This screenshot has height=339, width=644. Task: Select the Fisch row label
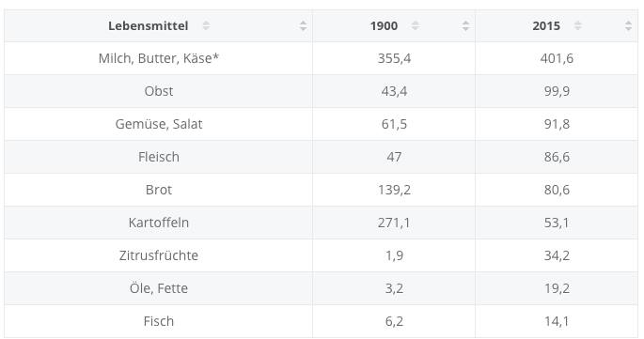[159, 321]
